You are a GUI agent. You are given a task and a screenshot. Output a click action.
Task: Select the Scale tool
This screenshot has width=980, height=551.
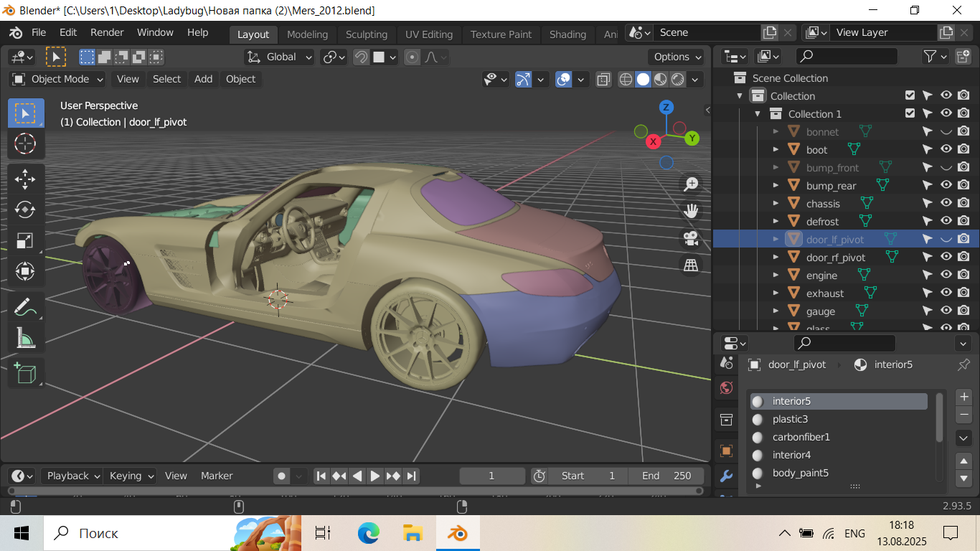(x=25, y=240)
